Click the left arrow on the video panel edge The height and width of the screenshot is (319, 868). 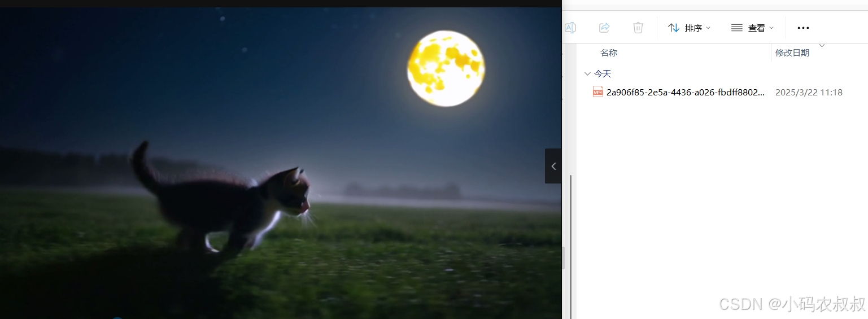click(553, 166)
